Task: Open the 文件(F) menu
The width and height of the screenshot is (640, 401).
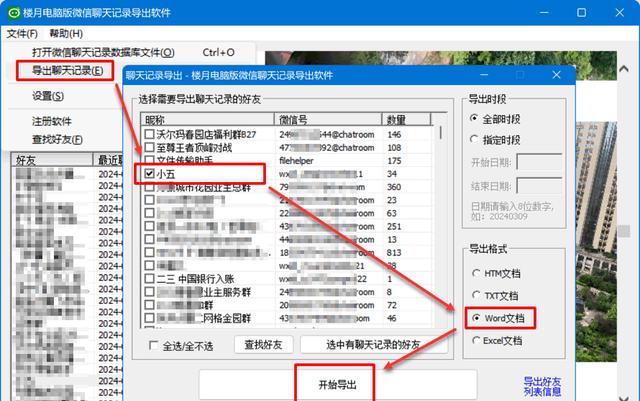Action: pos(22,33)
